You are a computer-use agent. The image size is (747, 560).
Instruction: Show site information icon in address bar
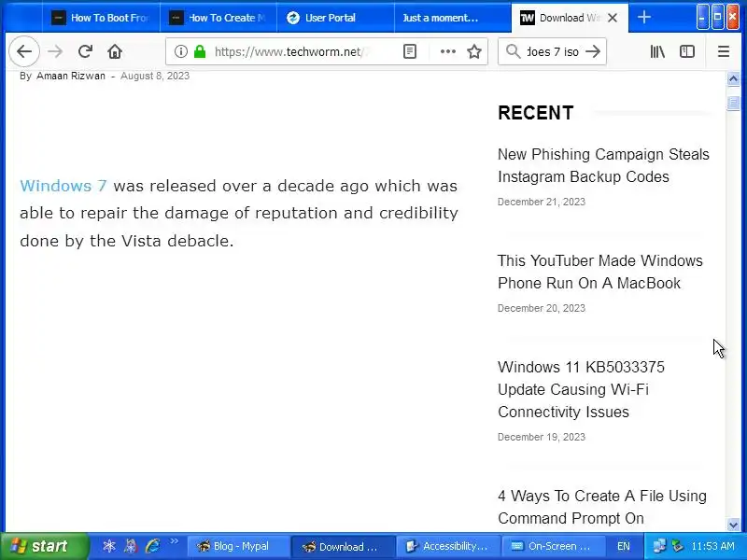pos(180,51)
